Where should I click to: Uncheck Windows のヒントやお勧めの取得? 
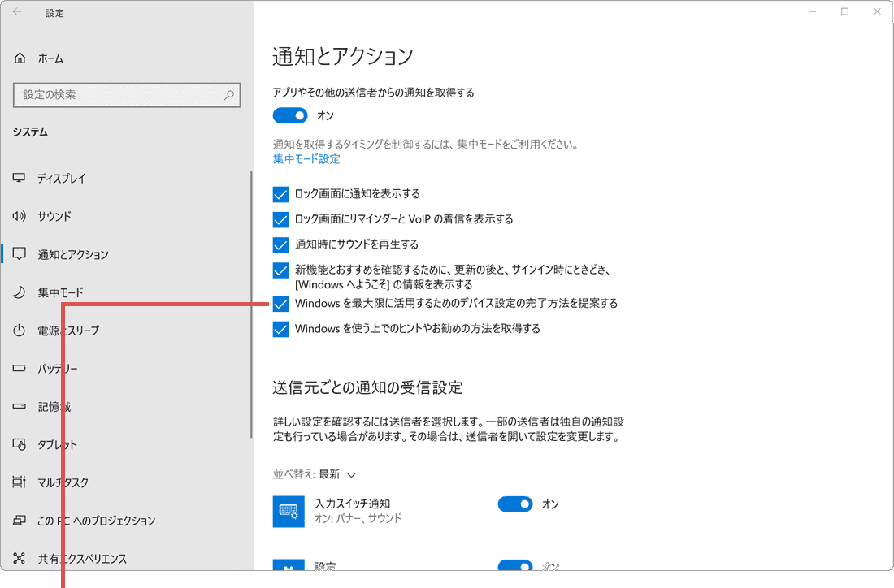(x=280, y=329)
